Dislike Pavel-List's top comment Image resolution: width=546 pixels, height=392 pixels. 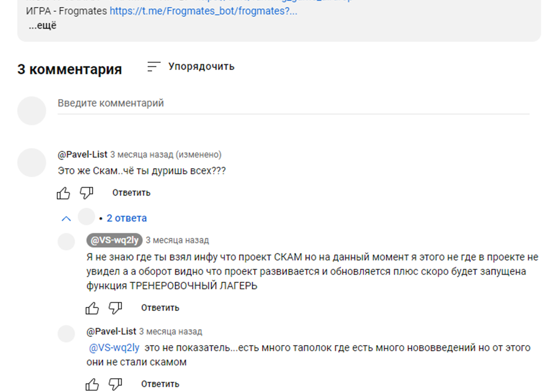(x=87, y=193)
